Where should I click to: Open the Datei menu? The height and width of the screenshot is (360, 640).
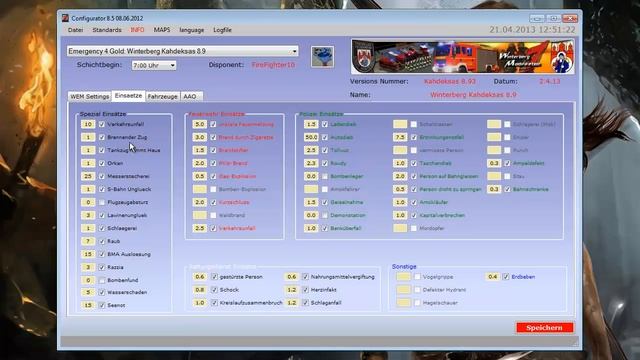pos(76,30)
